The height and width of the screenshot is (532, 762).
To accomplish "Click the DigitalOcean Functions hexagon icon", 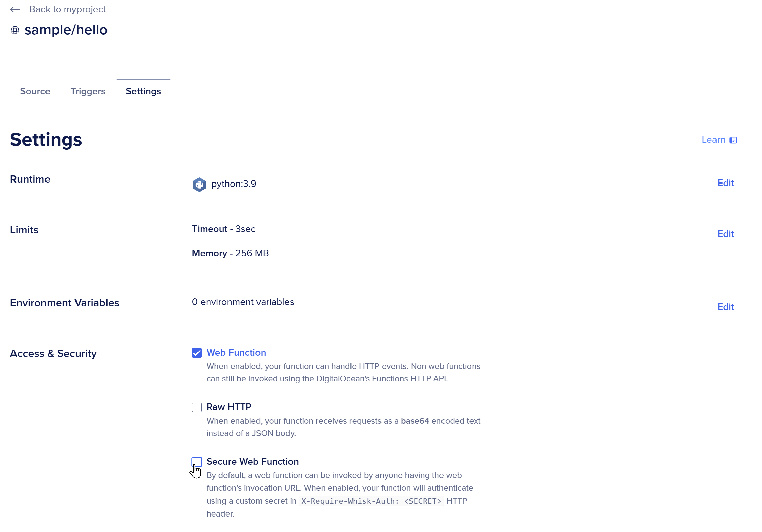I will click(x=199, y=184).
